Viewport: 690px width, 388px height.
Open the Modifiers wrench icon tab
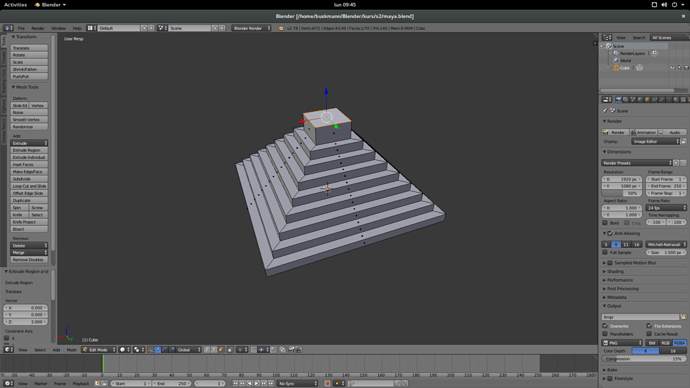(x=661, y=100)
